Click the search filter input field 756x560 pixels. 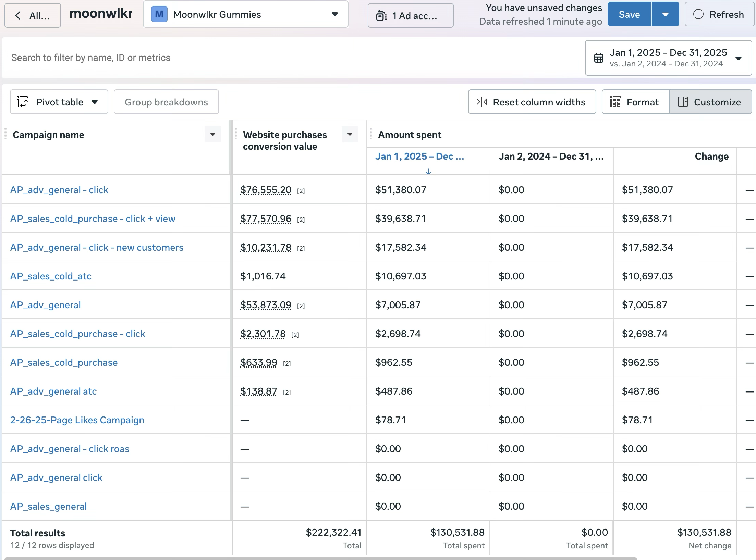click(291, 58)
